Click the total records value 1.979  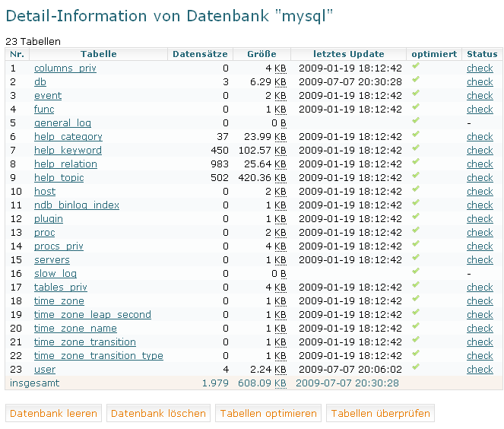pyautogui.click(x=215, y=383)
